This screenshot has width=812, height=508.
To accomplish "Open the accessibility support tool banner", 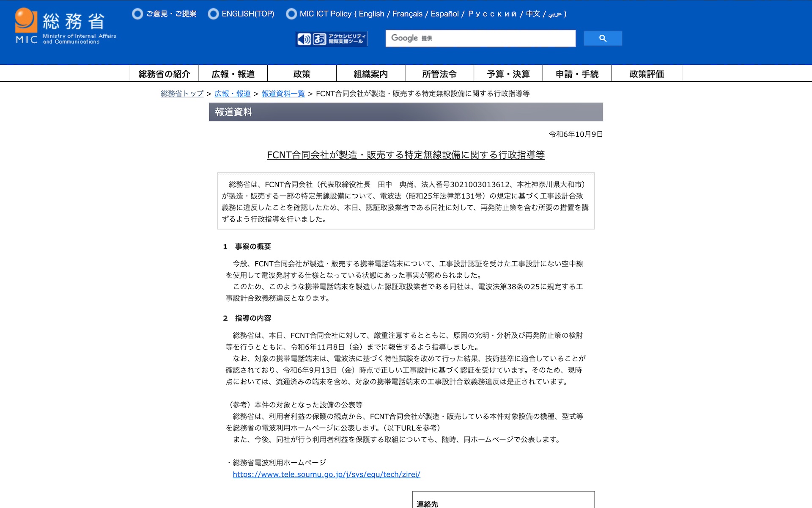I will pyautogui.click(x=331, y=39).
